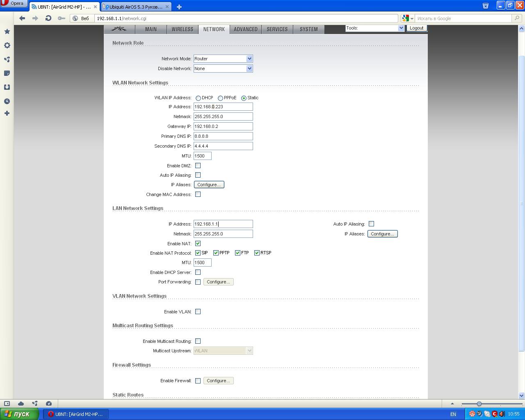Open Opera Unite icon in status bar
This screenshot has height=420, width=525.
point(35,404)
